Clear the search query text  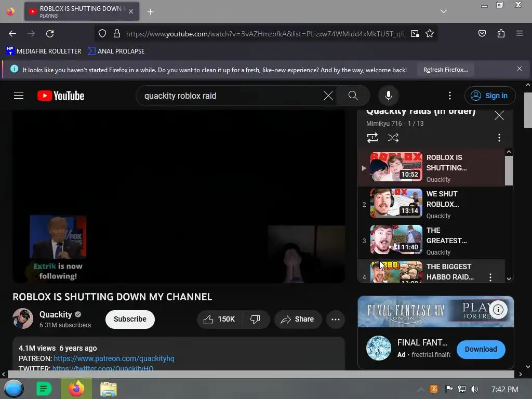click(x=328, y=96)
